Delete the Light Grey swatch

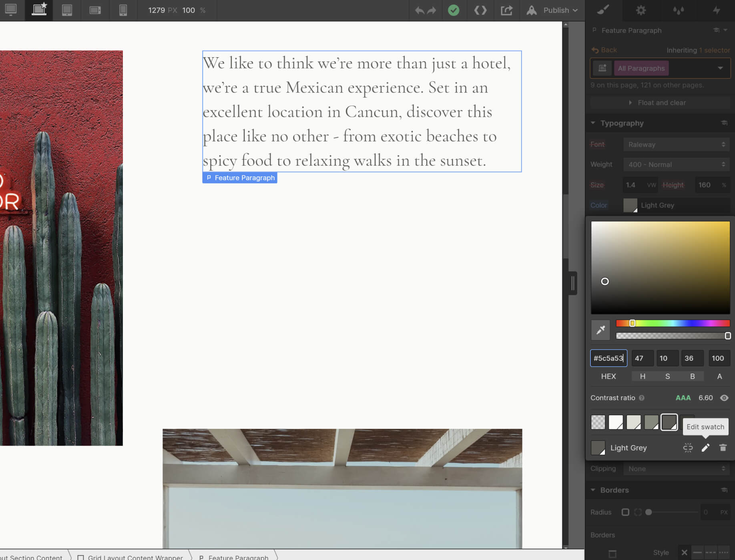[x=723, y=448]
